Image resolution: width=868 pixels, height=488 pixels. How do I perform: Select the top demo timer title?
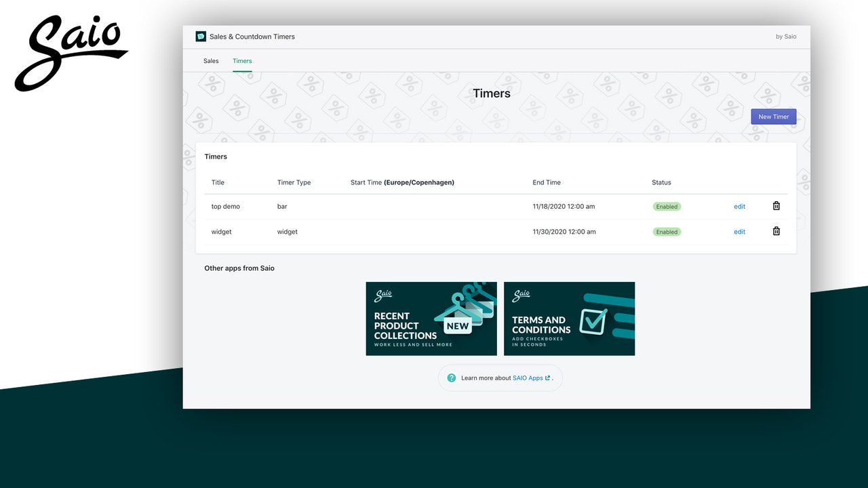click(x=225, y=206)
